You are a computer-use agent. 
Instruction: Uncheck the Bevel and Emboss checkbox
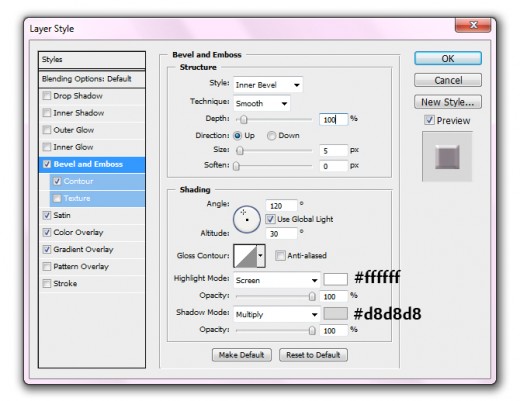[x=47, y=164]
